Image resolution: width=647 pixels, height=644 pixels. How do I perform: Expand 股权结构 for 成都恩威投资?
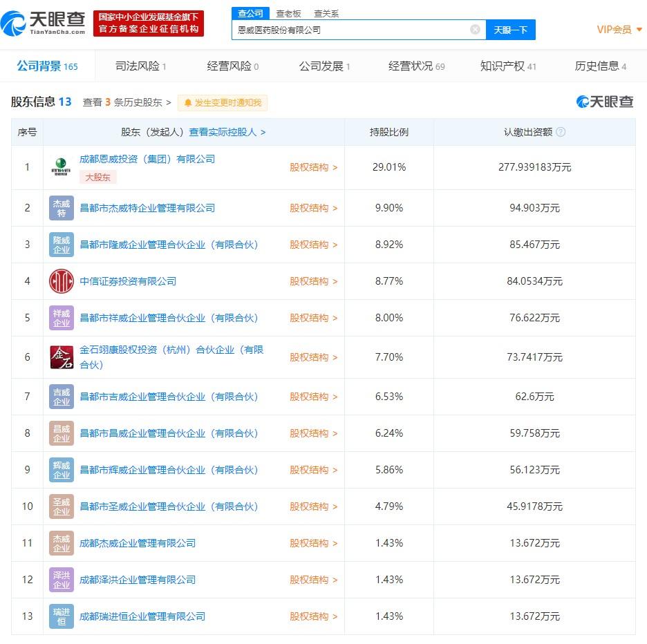coord(313,167)
